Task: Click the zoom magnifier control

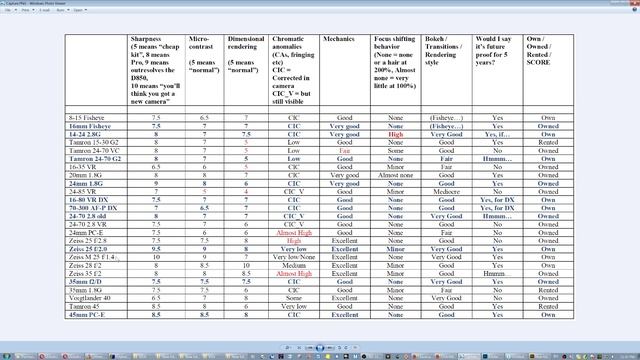Action: coord(287,348)
